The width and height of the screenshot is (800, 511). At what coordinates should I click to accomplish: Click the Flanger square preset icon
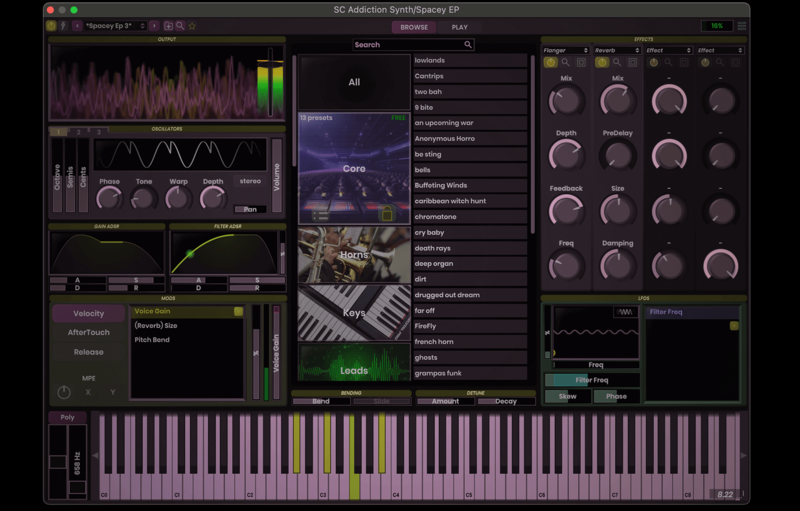(x=581, y=62)
